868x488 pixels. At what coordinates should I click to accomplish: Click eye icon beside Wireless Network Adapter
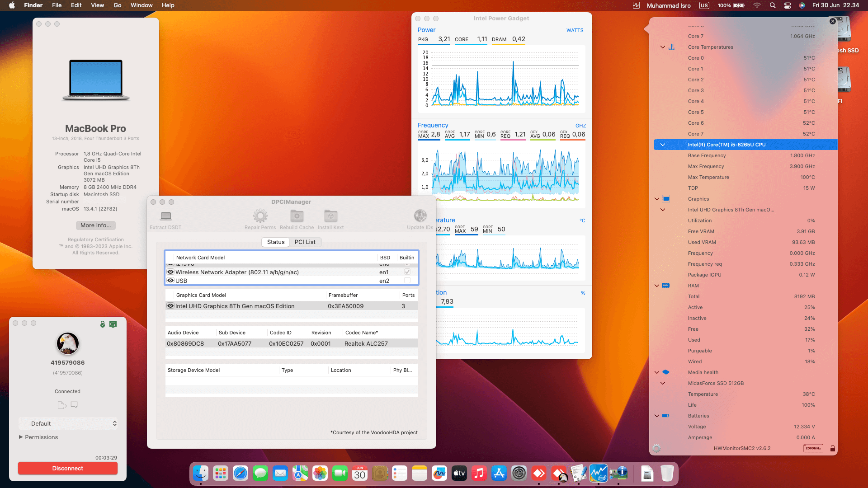point(170,272)
